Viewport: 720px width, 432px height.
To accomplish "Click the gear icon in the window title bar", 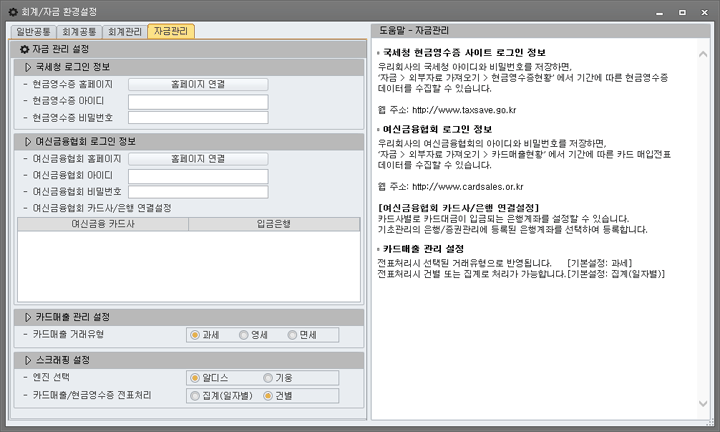I will point(13,10).
